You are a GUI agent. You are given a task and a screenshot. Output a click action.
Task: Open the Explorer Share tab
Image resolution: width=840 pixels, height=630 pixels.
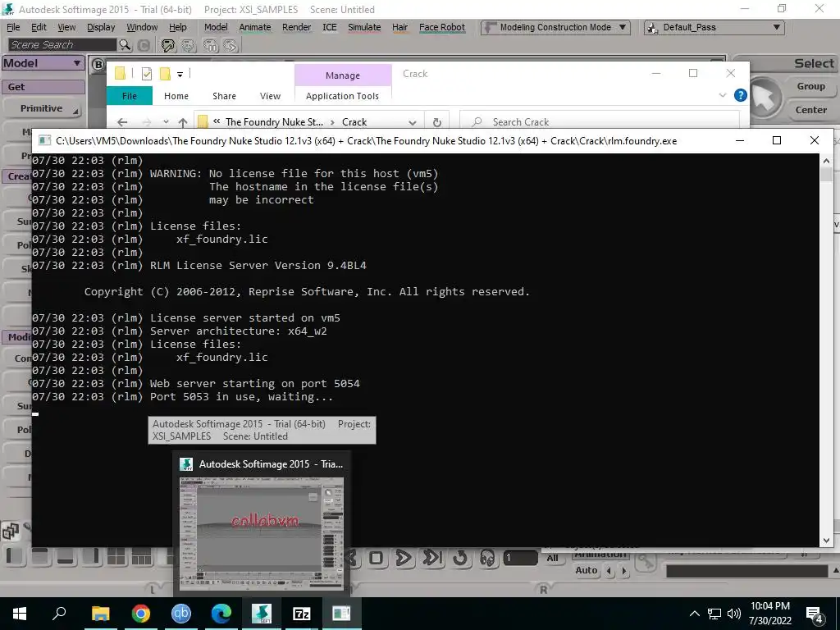point(224,96)
